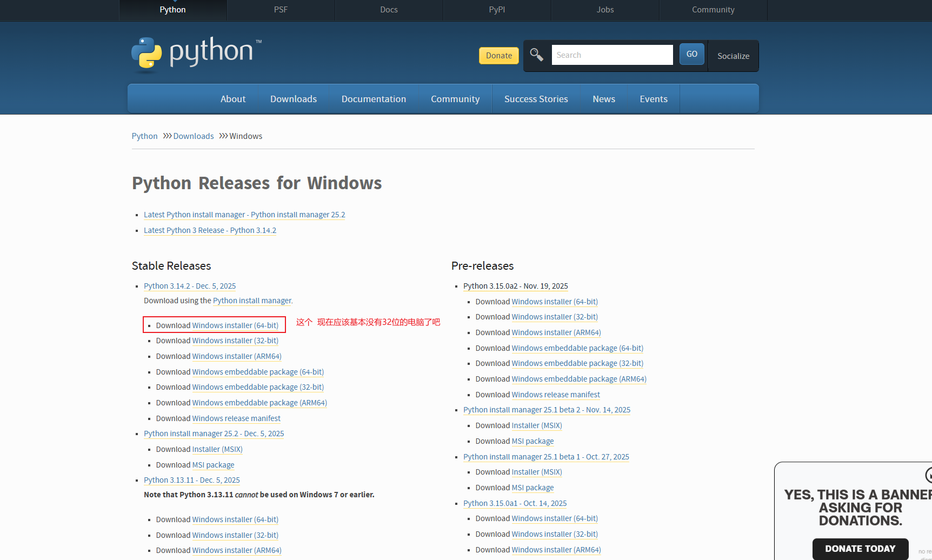Download the Windows embeddable package (ARM64)
932x560 pixels.
coord(259,402)
